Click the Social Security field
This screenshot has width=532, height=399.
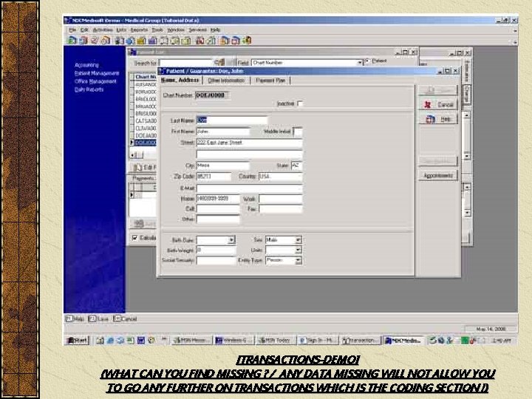tap(216, 261)
